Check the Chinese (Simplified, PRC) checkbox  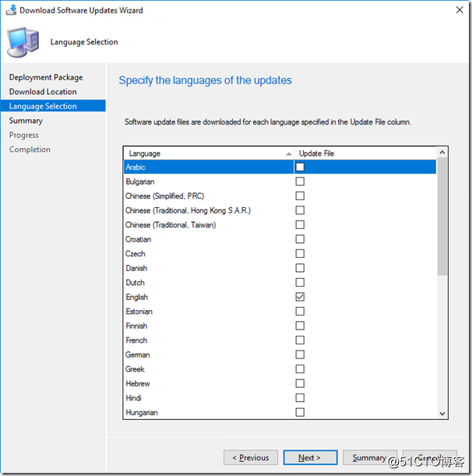point(300,196)
